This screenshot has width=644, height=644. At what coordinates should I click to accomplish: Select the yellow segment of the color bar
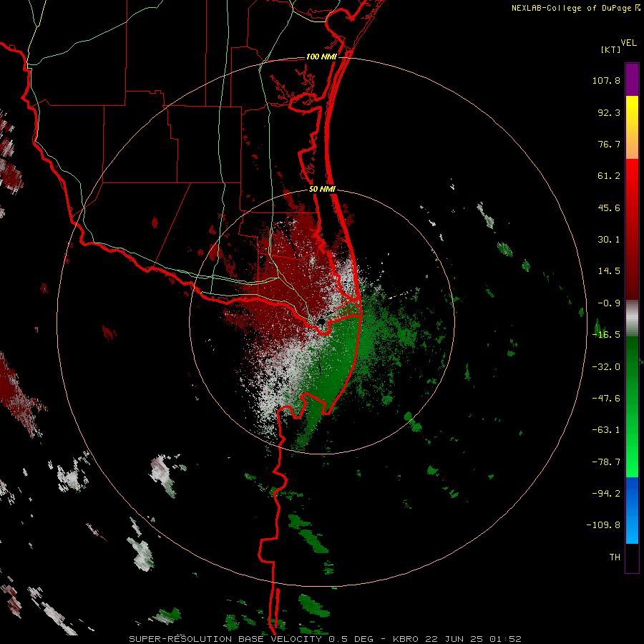[632, 127]
